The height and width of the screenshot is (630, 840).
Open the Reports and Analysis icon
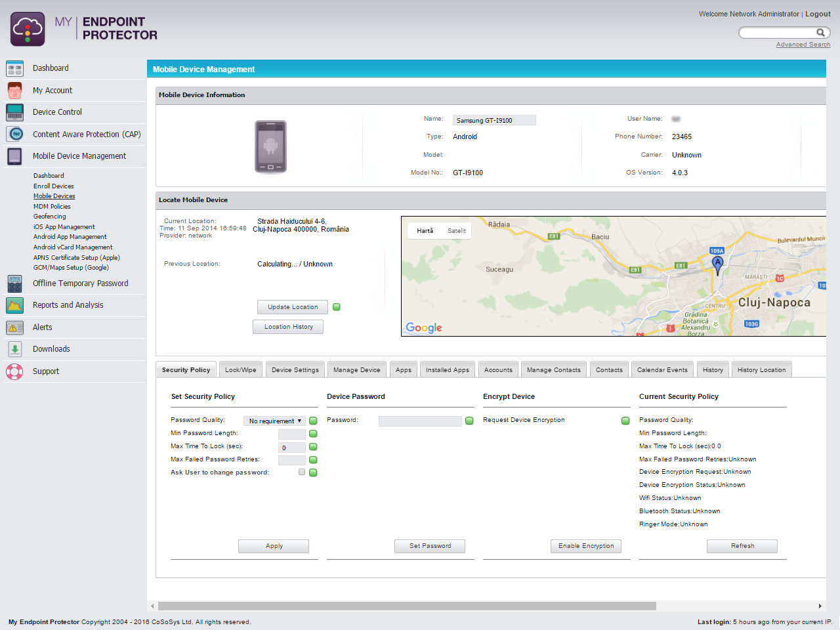click(15, 305)
